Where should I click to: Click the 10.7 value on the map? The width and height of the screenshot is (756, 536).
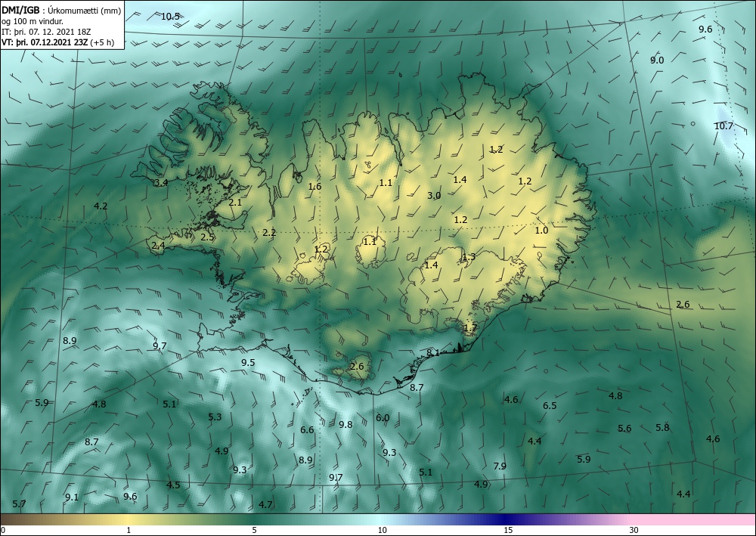coord(723,126)
